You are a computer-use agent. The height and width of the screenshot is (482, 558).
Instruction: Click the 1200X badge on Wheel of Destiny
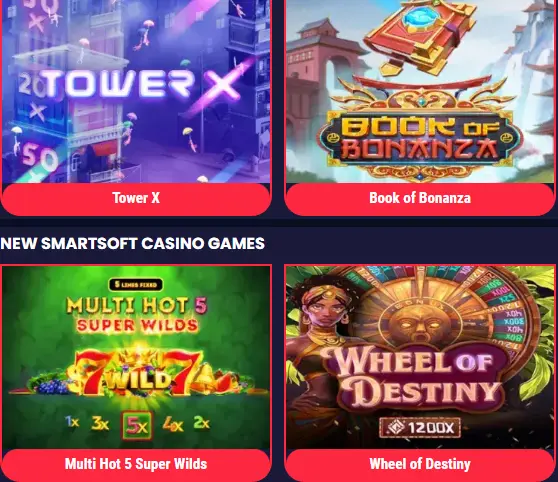tap(420, 427)
